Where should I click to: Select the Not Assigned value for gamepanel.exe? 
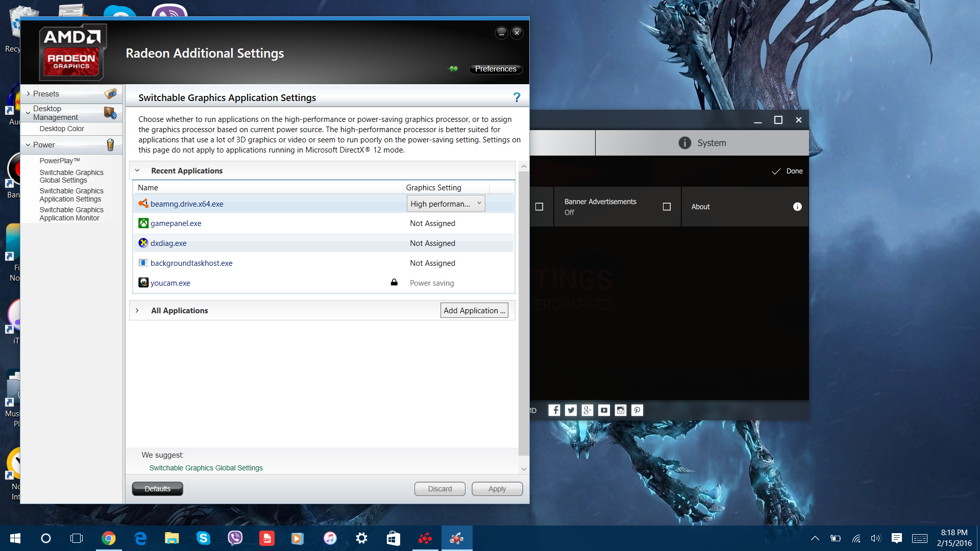click(432, 223)
